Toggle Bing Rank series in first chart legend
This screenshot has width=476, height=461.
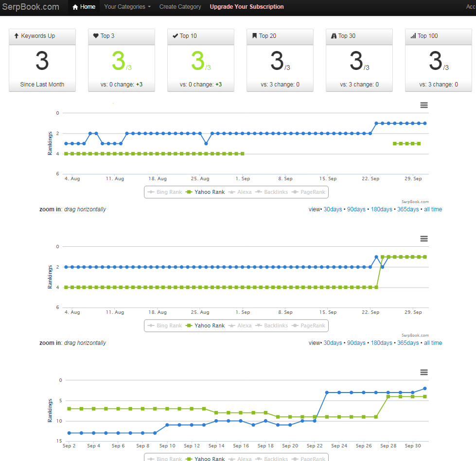click(164, 192)
